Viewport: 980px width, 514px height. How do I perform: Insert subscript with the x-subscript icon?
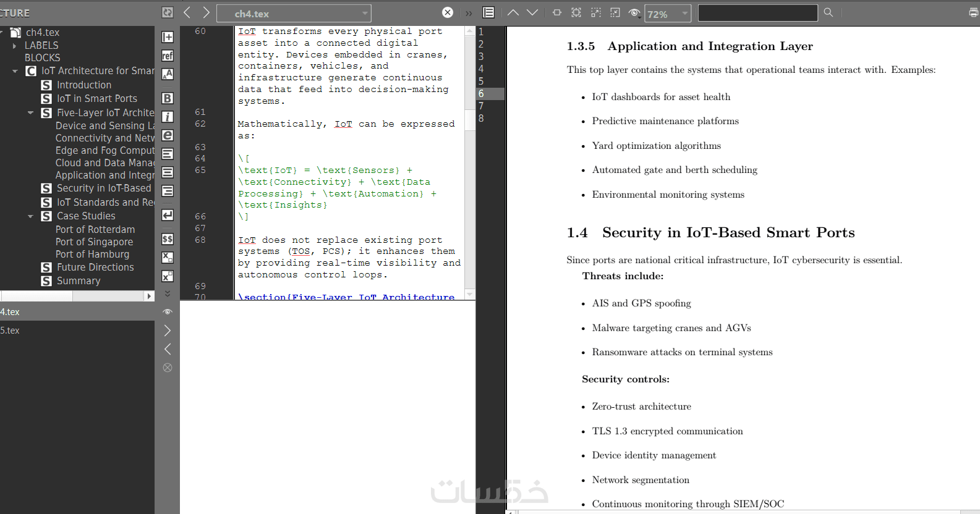[x=168, y=258]
